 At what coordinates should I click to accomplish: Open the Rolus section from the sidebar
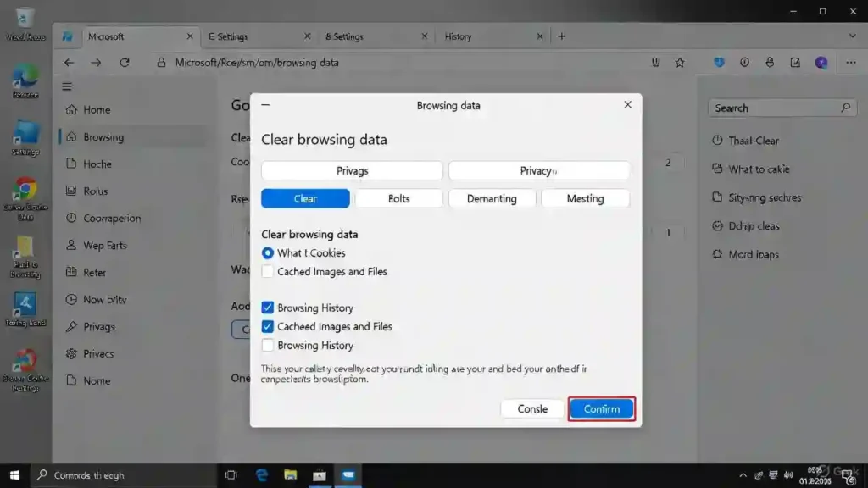point(96,191)
